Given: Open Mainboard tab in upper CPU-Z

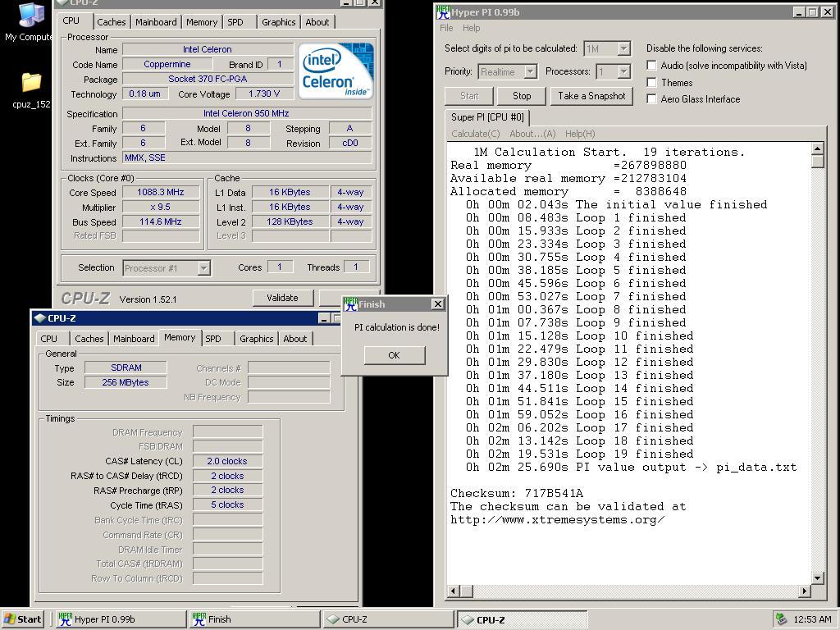Looking at the screenshot, I should 156,22.
